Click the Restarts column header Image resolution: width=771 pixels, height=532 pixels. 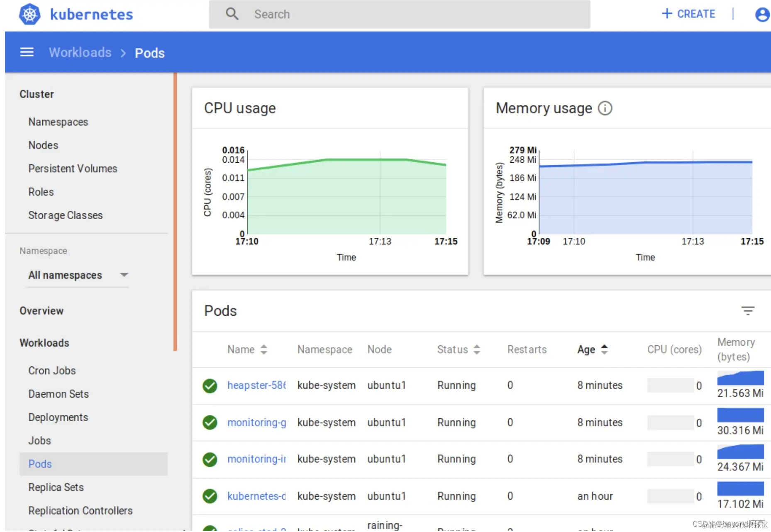(x=527, y=349)
